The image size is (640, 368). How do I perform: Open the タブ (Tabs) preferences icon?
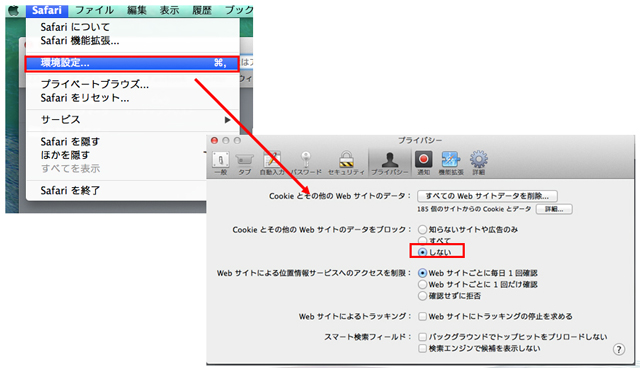coord(244,163)
